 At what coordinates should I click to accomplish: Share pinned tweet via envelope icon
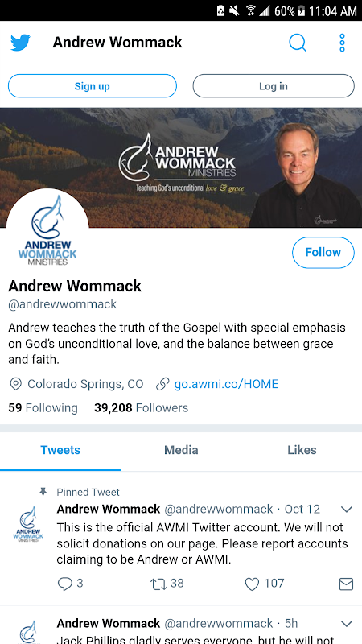click(x=346, y=584)
